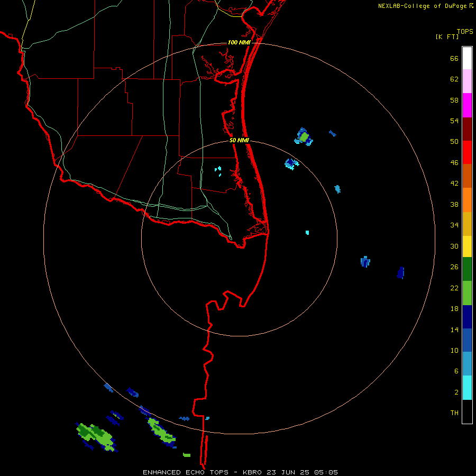Viewport: 476px width, 476px height.
Task: Select the isolated navy echo farthest east
Action: coord(401,272)
